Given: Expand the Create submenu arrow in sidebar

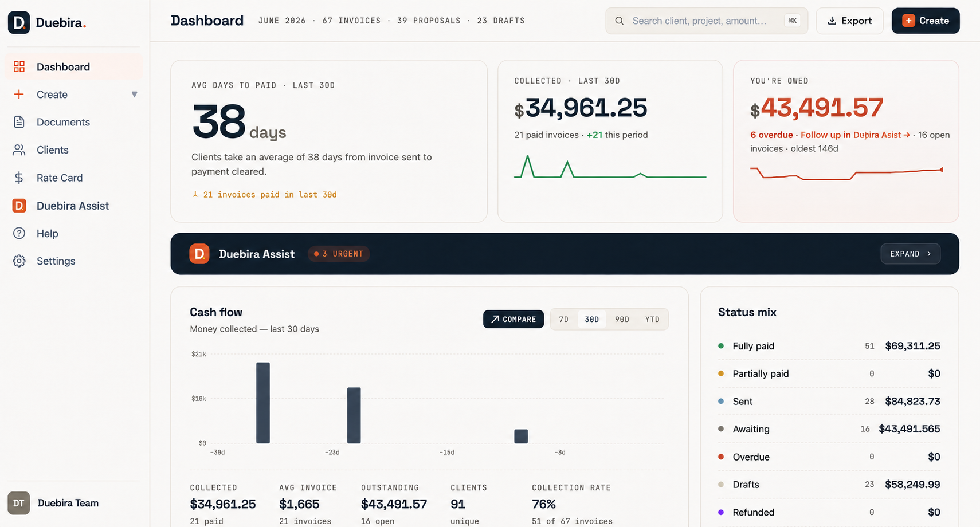Looking at the screenshot, I should (135, 95).
